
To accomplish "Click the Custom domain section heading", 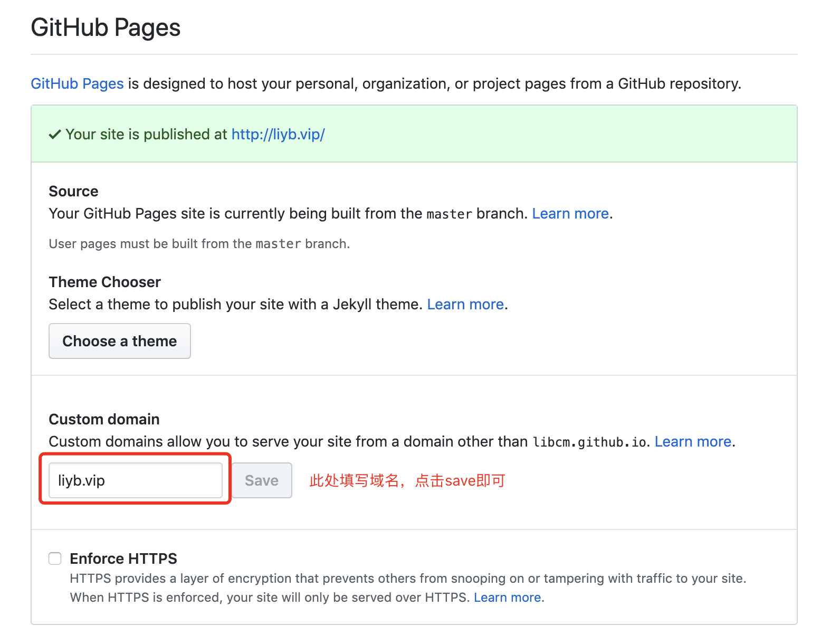I will pyautogui.click(x=104, y=419).
